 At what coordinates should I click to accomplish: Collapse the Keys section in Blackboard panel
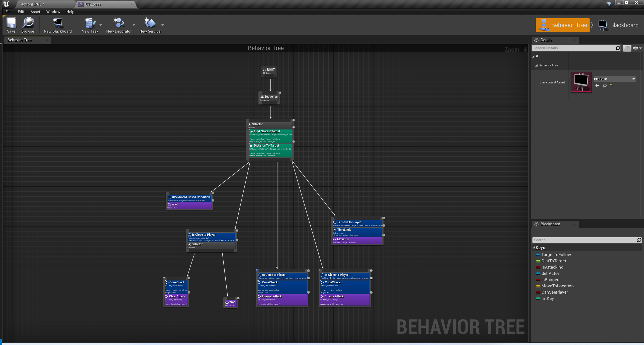click(534, 248)
